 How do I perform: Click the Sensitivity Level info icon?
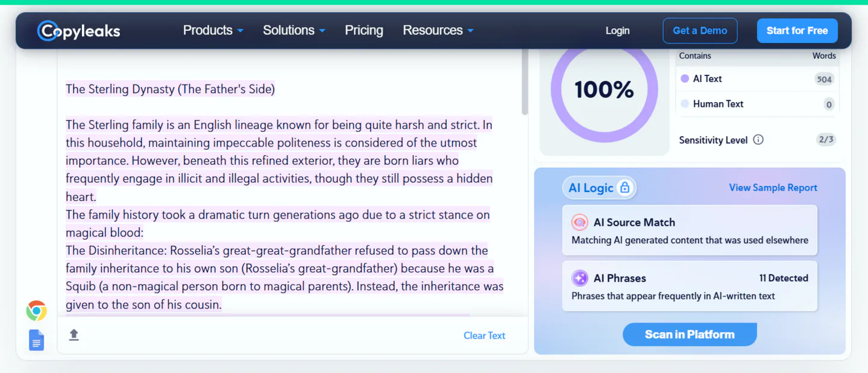coord(758,140)
